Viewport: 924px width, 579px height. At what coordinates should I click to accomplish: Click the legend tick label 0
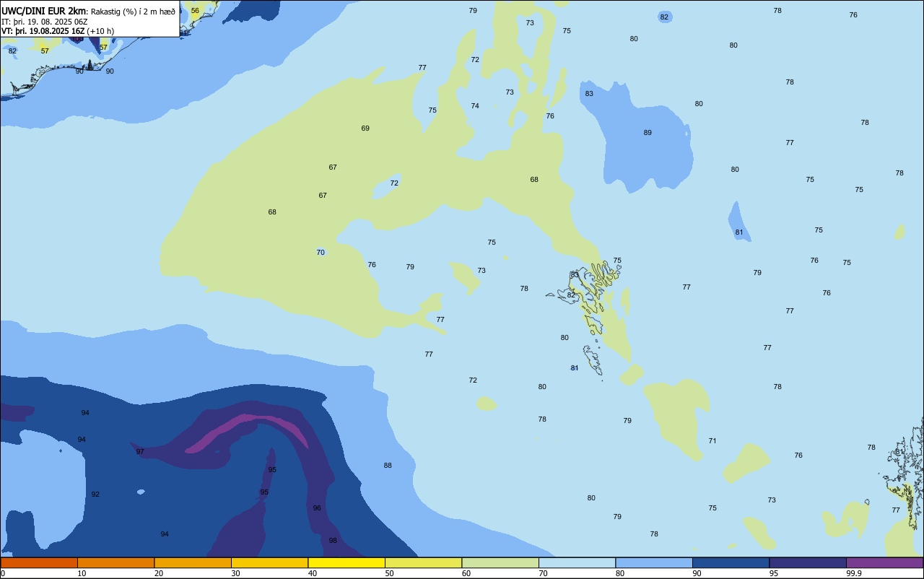point(3,573)
